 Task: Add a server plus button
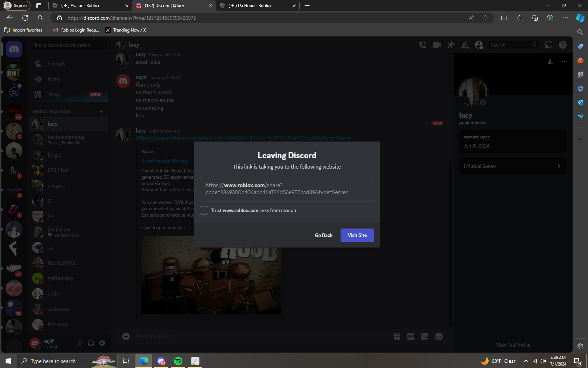point(14,347)
